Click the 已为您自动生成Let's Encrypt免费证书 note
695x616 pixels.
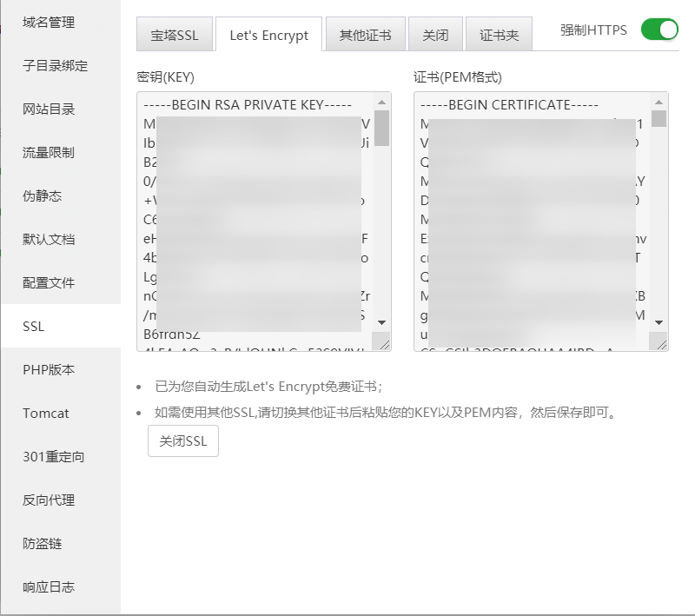pos(268,387)
